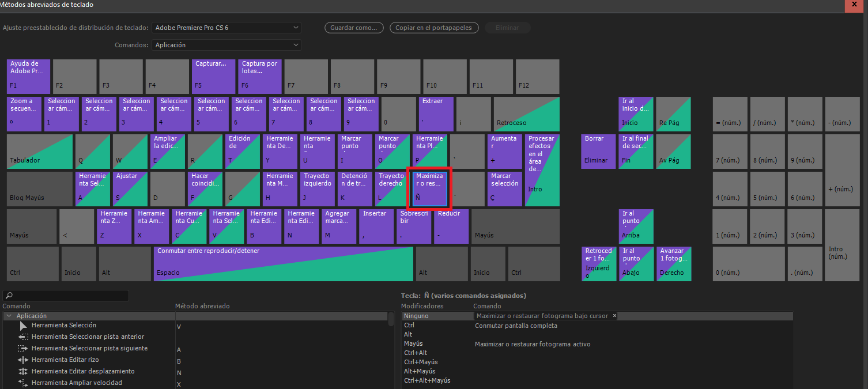Open the Comandos dropdown set to Aplicación
Screen dimensions: 868x389
tap(227, 45)
